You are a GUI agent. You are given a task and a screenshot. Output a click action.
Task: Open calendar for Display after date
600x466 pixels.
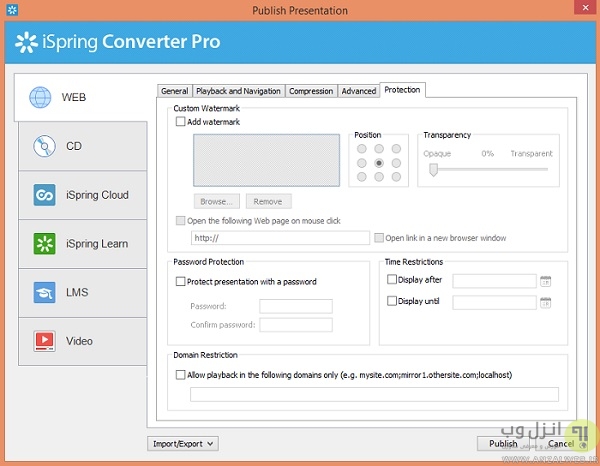pyautogui.click(x=545, y=281)
